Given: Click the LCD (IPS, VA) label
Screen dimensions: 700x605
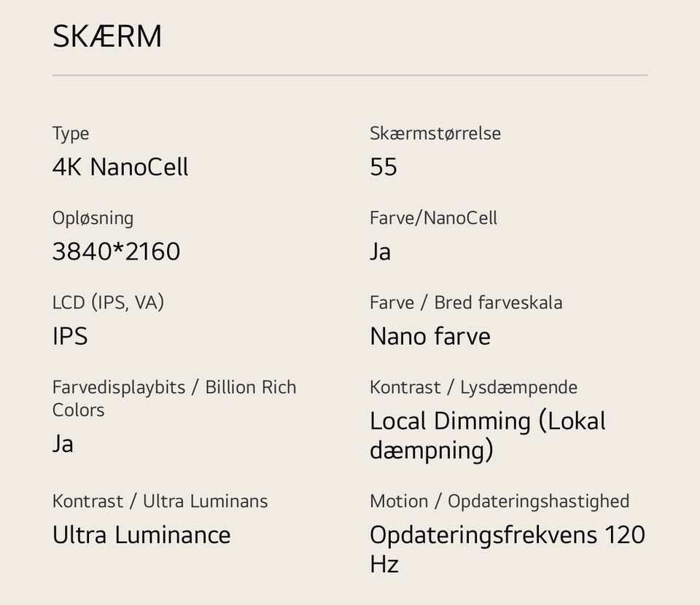Looking at the screenshot, I should 108,302.
